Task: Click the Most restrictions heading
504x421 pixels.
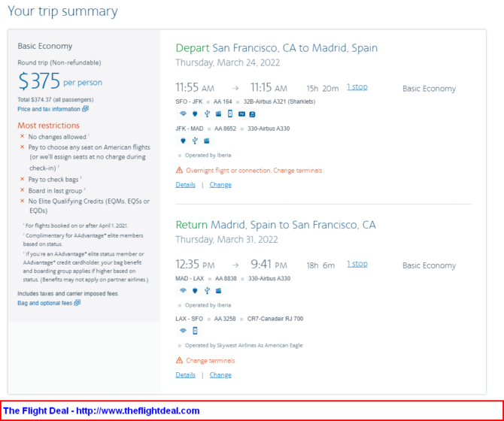Action: (x=49, y=126)
